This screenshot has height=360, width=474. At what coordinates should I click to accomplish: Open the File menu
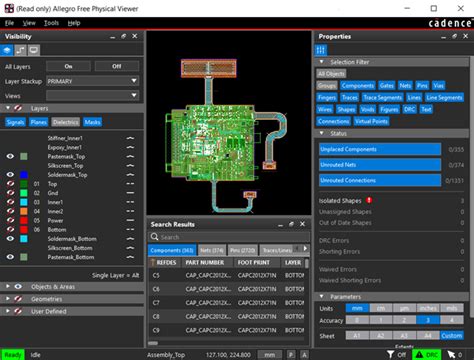(x=9, y=23)
